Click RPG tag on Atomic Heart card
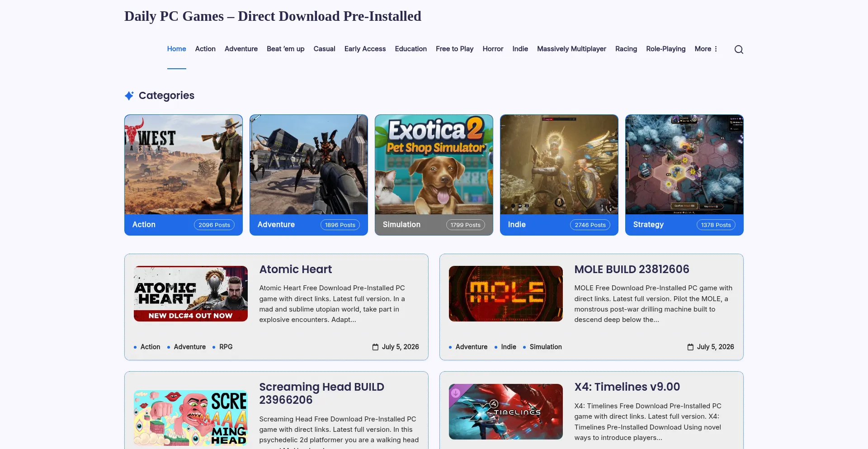The image size is (868, 449). 226,347
